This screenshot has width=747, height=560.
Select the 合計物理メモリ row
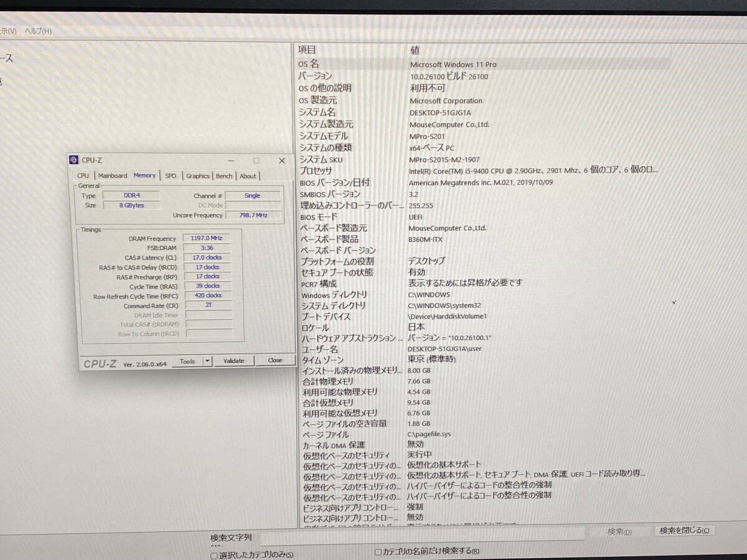[x=484, y=381]
